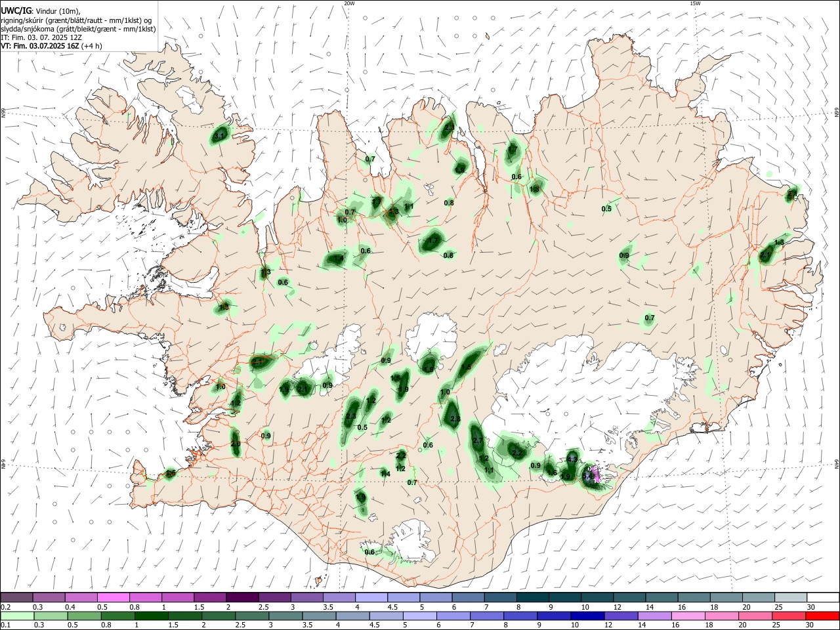Click the 15W longitude label

pyautogui.click(x=695, y=3)
